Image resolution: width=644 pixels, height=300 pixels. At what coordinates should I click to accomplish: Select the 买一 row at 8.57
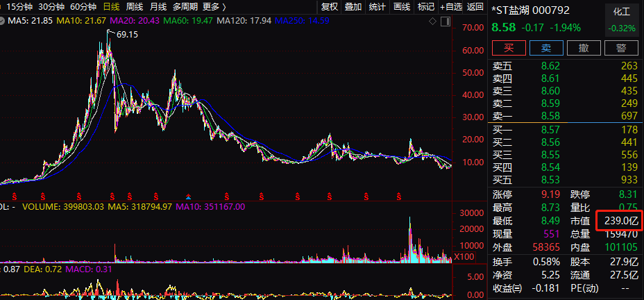tap(565, 131)
